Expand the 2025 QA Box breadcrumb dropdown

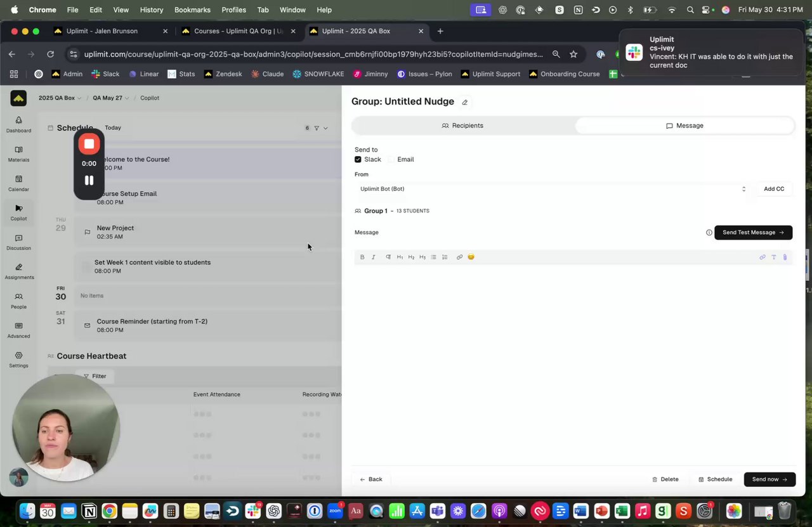coord(60,98)
